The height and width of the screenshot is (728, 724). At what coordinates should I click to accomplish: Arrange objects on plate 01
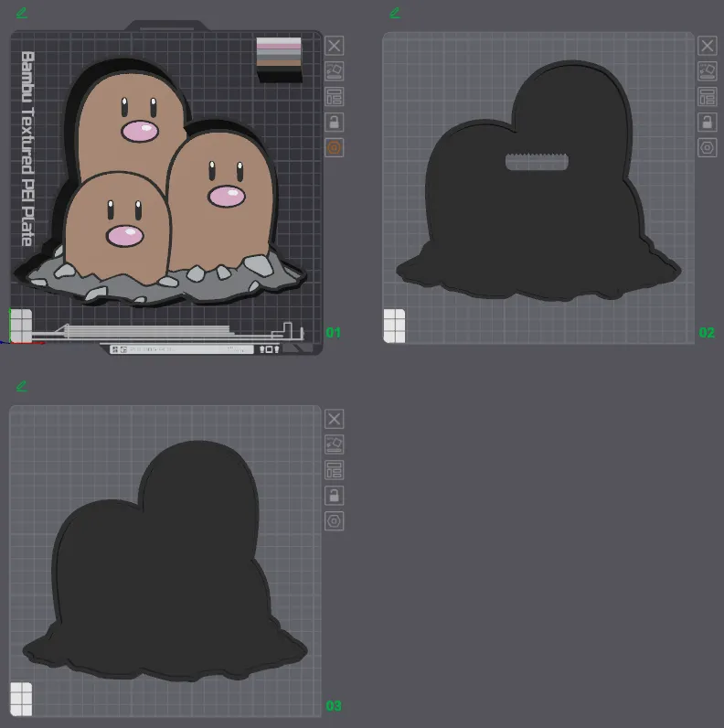pyautogui.click(x=334, y=96)
